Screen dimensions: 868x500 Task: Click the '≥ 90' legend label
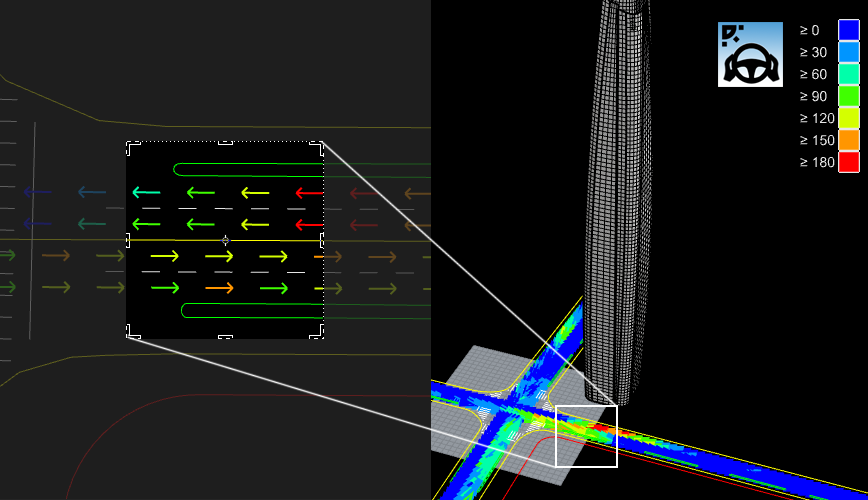click(x=813, y=96)
